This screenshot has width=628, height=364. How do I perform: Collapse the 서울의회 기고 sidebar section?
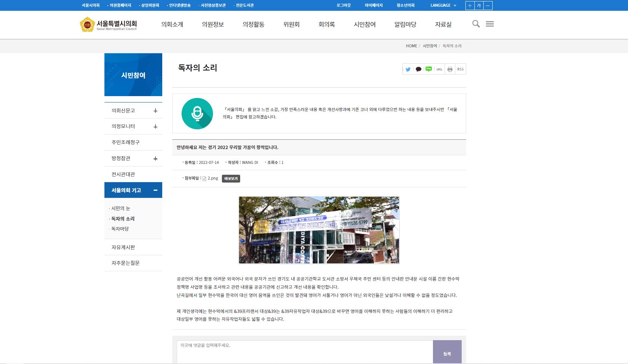(156, 190)
